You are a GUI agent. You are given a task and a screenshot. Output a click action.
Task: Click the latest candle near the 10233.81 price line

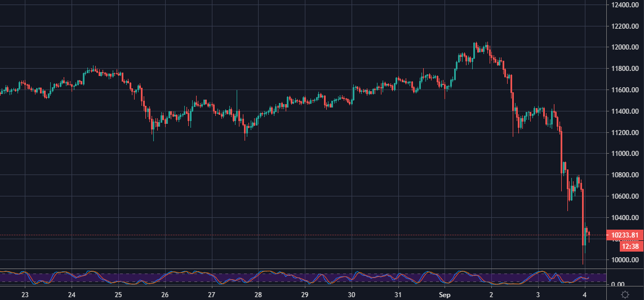(589, 235)
